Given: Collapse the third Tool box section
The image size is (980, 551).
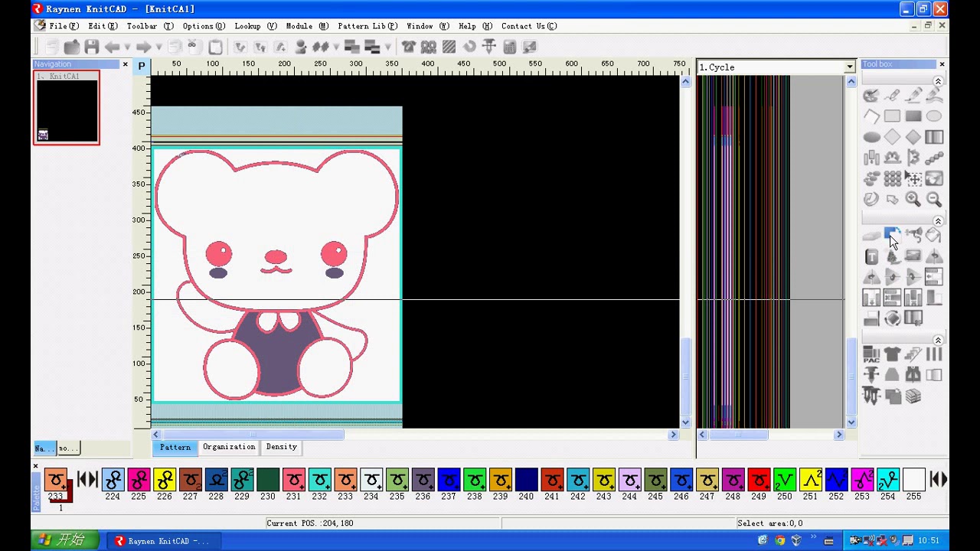Looking at the screenshot, I should coord(938,340).
